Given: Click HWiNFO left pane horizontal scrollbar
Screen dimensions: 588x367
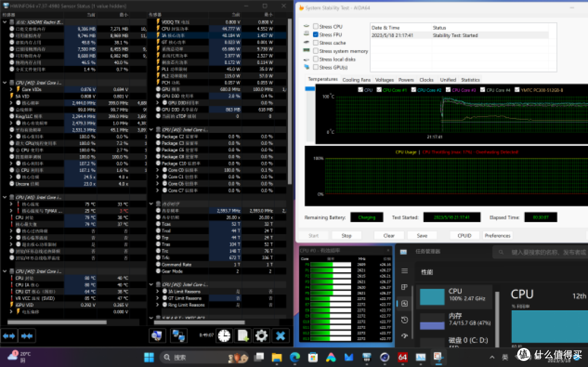Looking at the screenshot, I should [57, 322].
